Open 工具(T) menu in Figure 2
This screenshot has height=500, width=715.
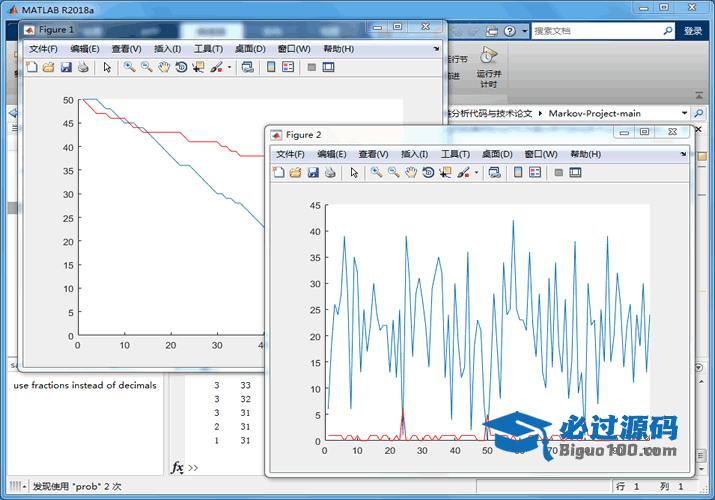click(455, 154)
